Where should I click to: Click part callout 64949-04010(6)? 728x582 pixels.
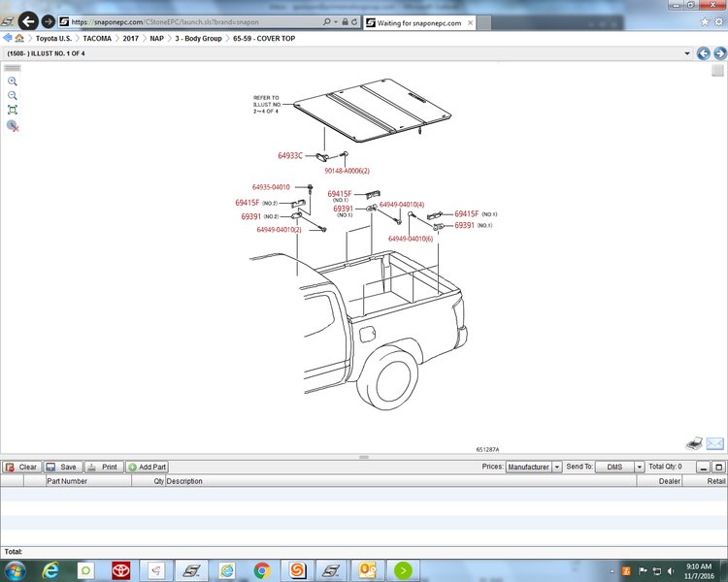(411, 239)
